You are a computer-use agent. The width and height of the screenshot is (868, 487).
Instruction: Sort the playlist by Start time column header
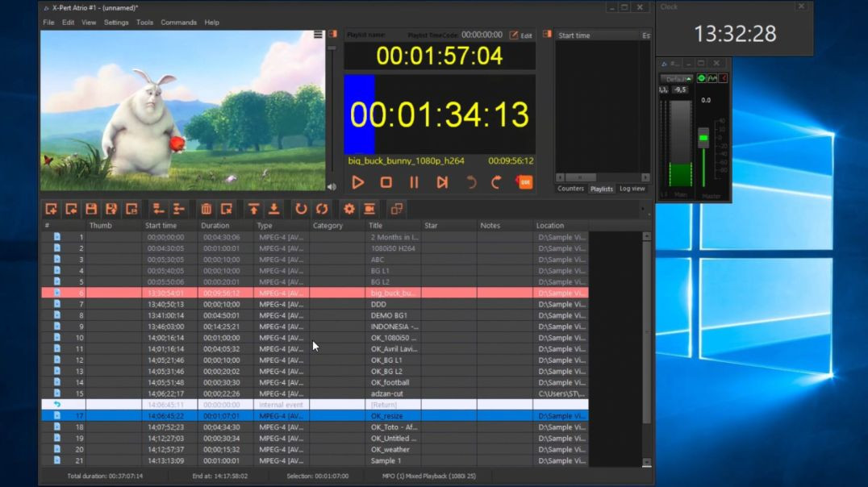tap(169, 225)
